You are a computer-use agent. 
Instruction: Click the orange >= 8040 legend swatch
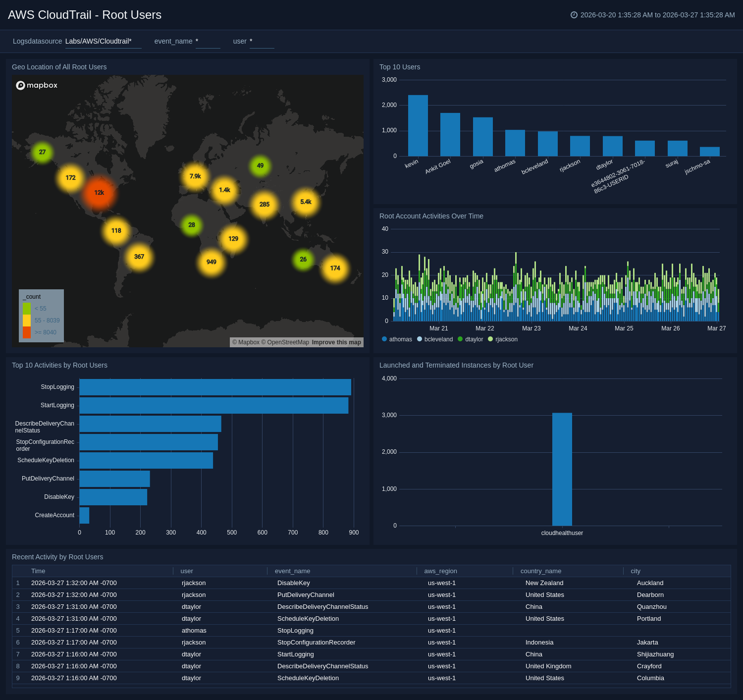27,332
